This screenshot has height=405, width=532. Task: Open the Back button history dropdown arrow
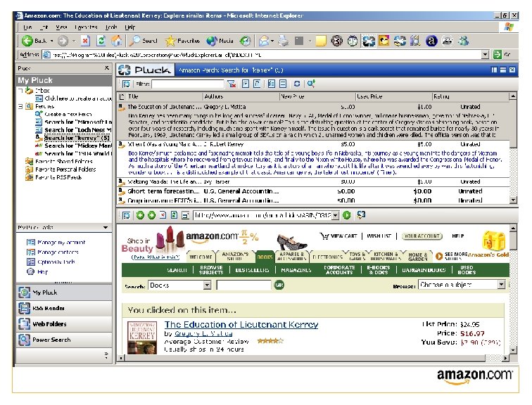[52, 41]
